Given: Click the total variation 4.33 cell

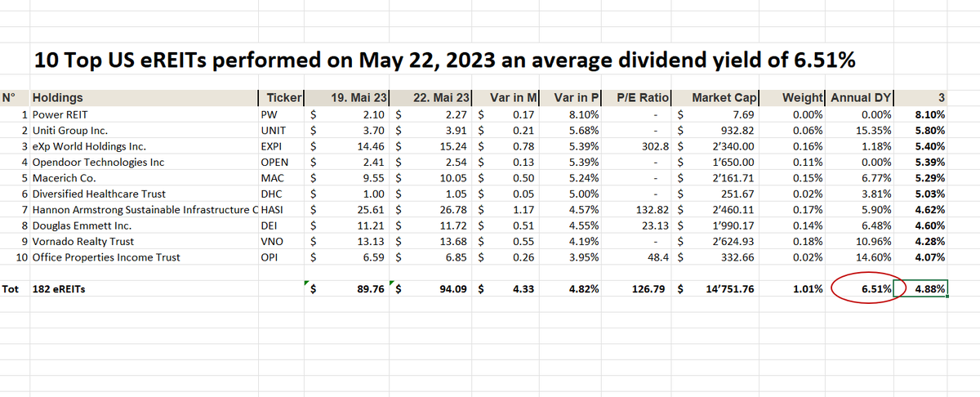Looking at the screenshot, I should click(x=503, y=288).
